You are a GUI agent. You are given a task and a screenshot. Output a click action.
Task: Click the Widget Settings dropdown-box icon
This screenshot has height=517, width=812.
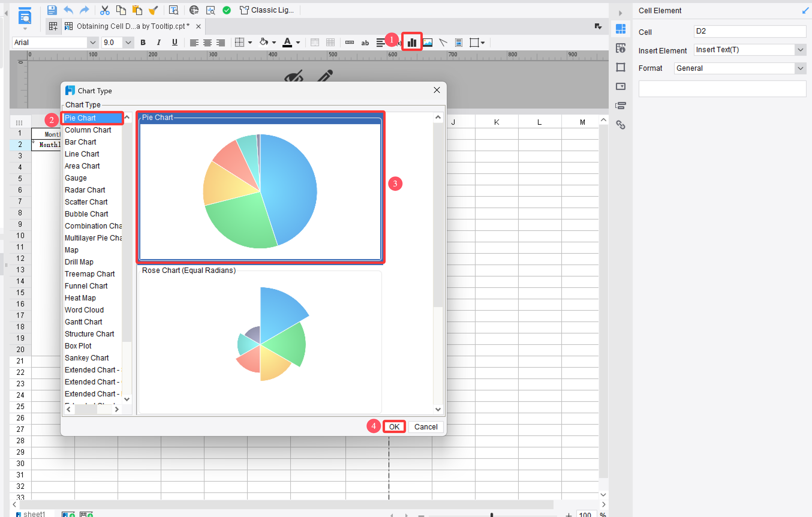pos(620,87)
